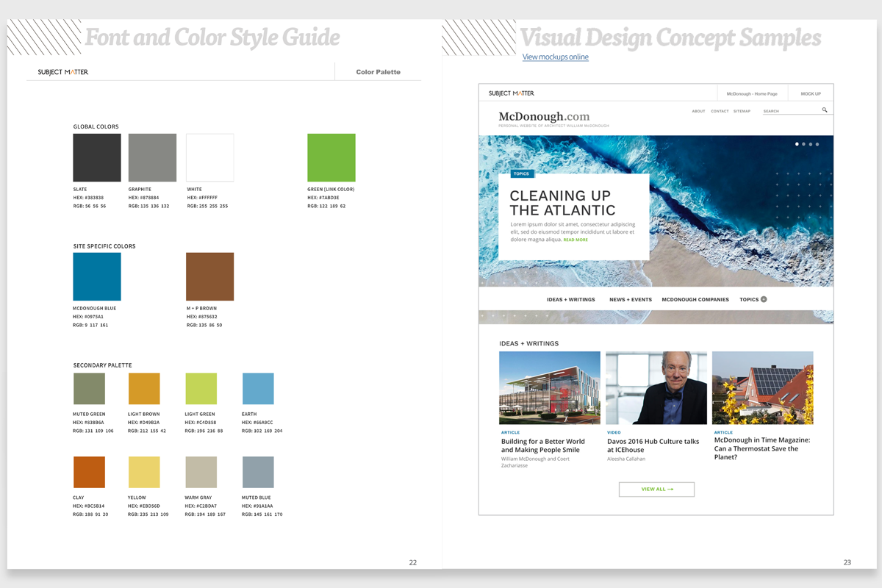Select the Light Brown swatch
Screen dimensions: 882x588
click(144, 389)
